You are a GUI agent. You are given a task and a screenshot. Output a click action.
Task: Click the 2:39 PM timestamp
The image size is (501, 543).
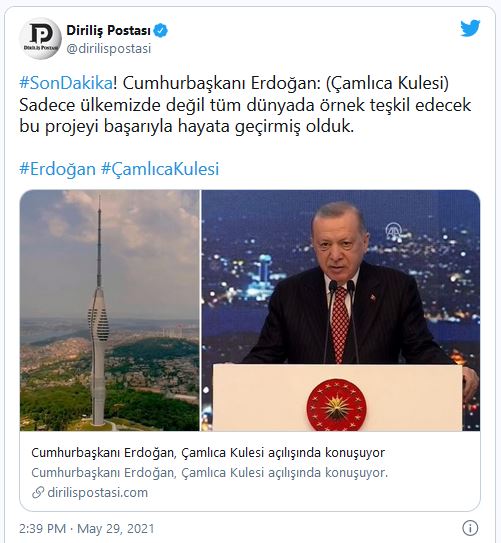pos(42,528)
